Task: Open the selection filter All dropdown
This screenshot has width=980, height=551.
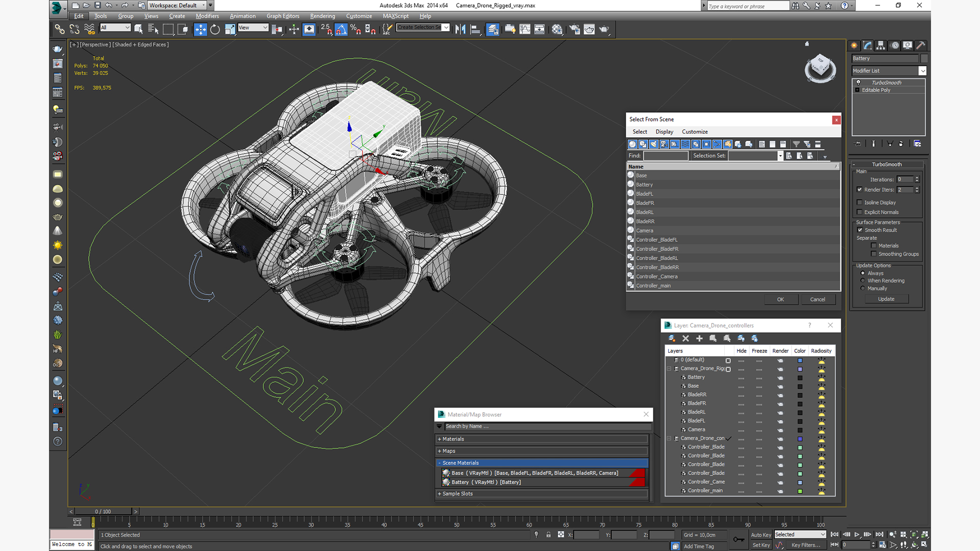Action: click(115, 28)
